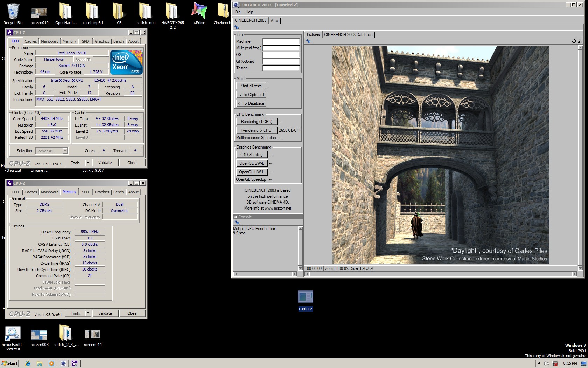Image resolution: width=588 pixels, height=368 pixels.
Task: Click Start all tests button
Action: 251,86
